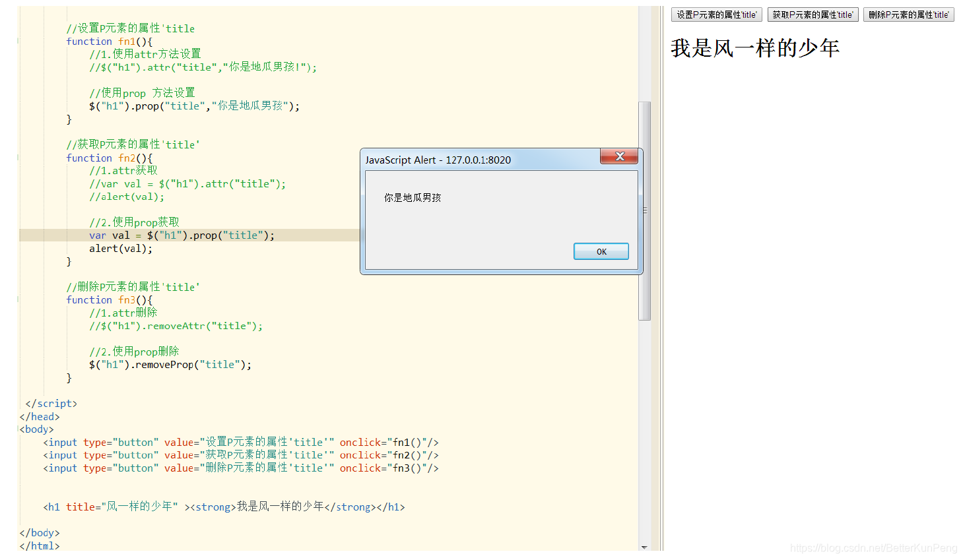963x560 pixels.
Task: Click the line 'function fn3(){'
Action: pyautogui.click(x=109, y=300)
